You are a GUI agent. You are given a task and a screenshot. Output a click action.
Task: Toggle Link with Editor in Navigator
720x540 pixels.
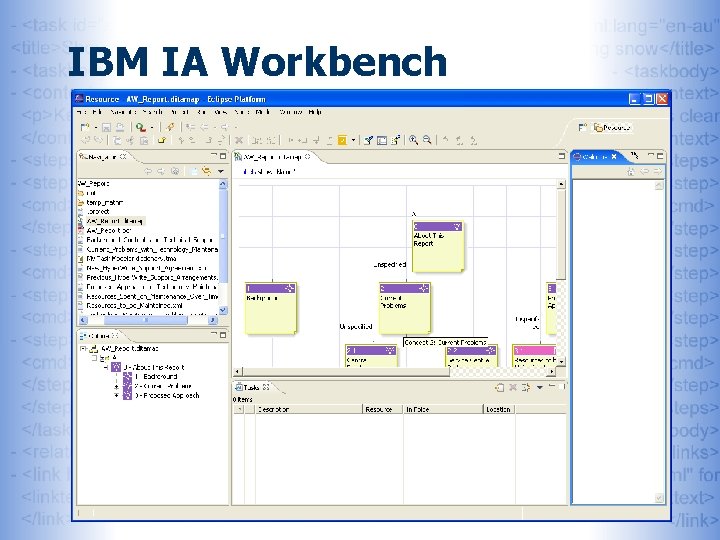tap(207, 171)
